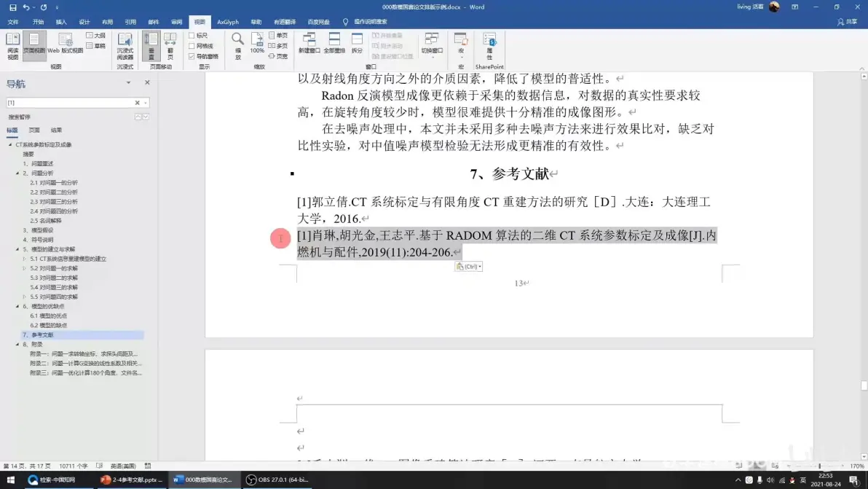The image size is (868, 489).
Task: Jump to heading 6.2 模型的缺点
Action: [x=49, y=325]
